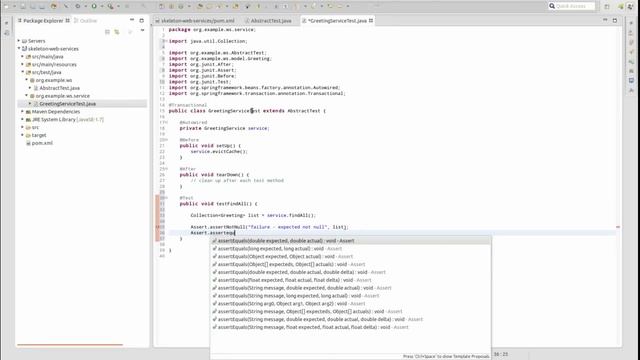Select GreetingServiceTest.java in Package Explorer
Image resolution: width=640 pixels, height=360 pixels.
click(67, 104)
